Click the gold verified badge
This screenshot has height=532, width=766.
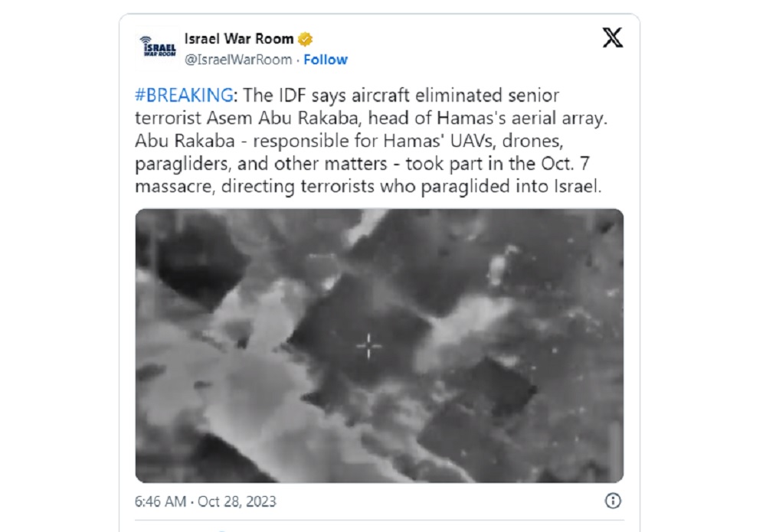point(306,39)
